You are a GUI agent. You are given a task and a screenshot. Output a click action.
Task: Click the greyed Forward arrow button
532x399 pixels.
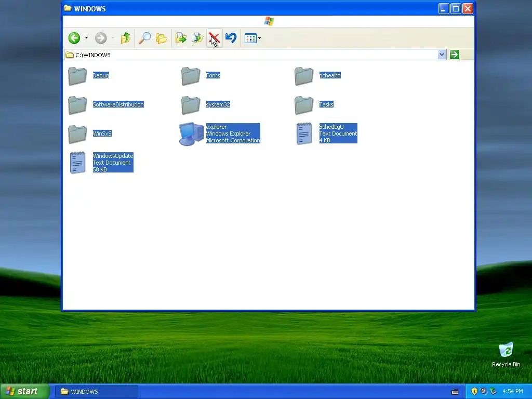(100, 38)
